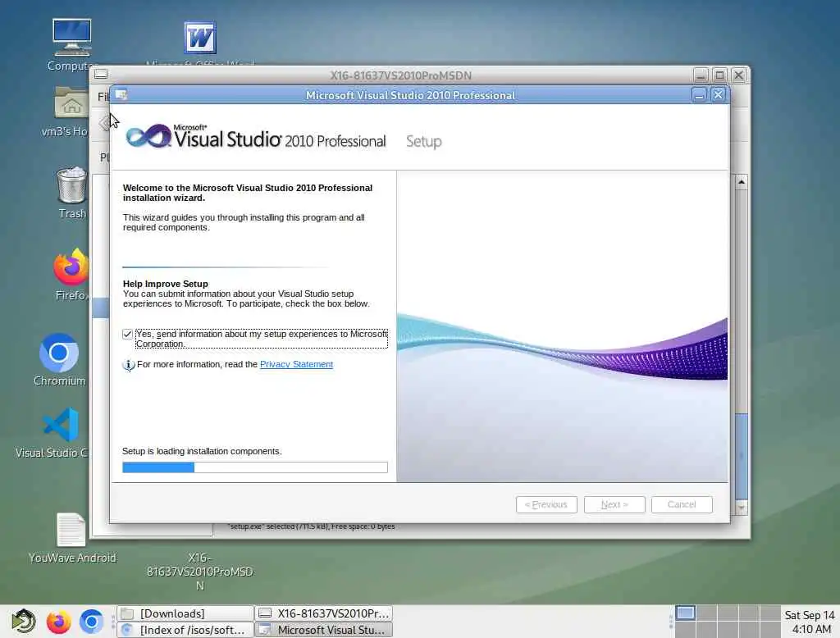This screenshot has height=638, width=840.
Task: Click the file manager vertical scrollbar thumb
Action: (x=742, y=457)
